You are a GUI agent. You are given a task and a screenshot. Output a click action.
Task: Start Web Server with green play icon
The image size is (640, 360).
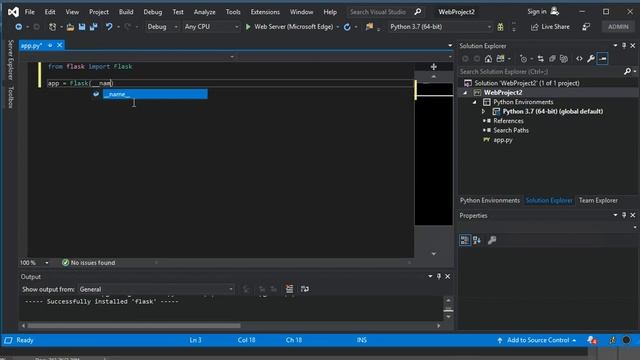click(x=248, y=27)
